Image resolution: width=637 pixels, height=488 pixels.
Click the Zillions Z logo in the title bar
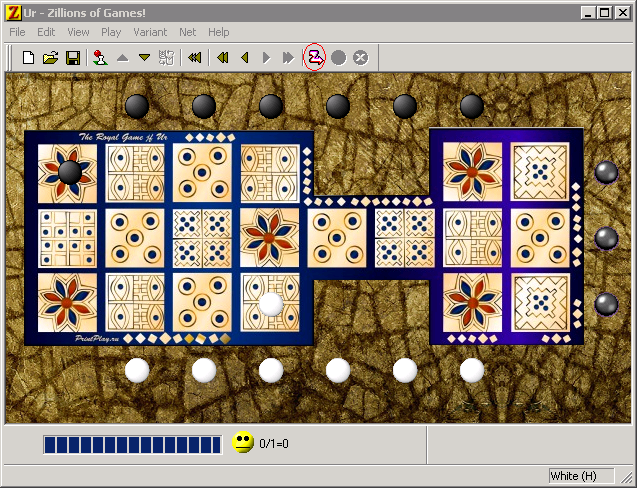coord(13,13)
